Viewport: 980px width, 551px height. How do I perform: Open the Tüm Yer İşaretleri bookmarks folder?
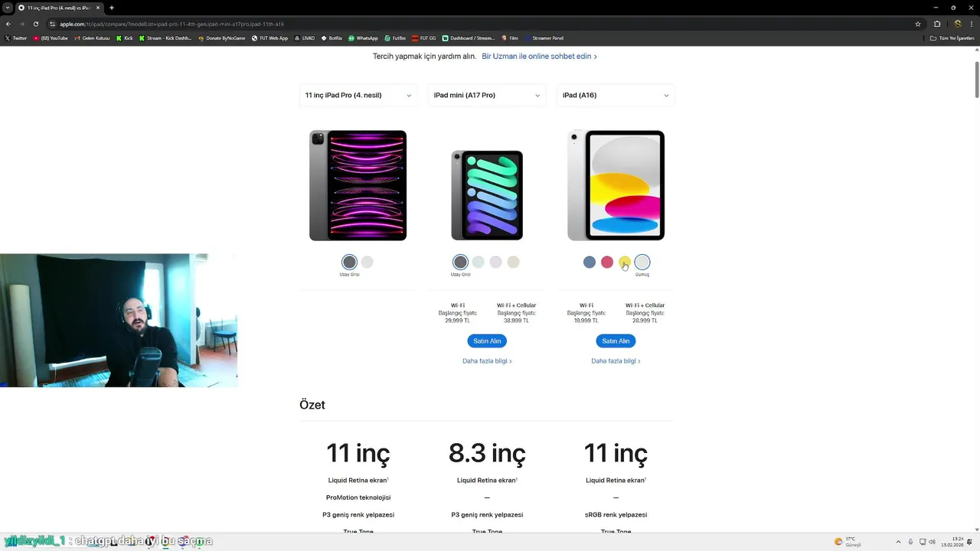tap(952, 37)
